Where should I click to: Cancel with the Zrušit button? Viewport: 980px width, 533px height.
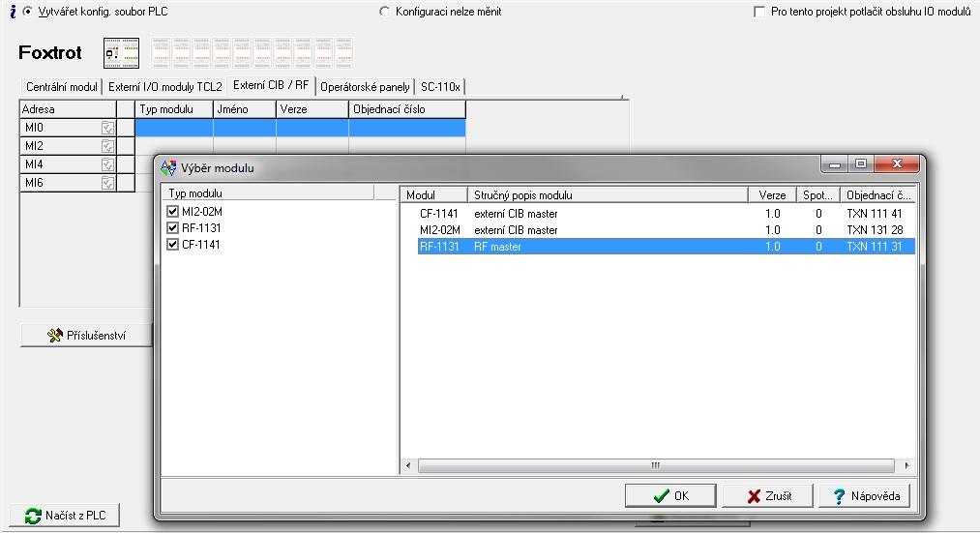coord(767,495)
